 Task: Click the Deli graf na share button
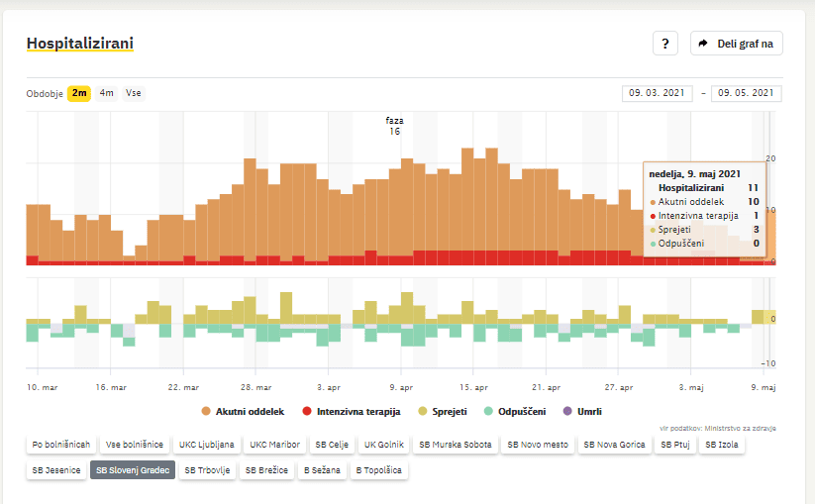click(736, 44)
